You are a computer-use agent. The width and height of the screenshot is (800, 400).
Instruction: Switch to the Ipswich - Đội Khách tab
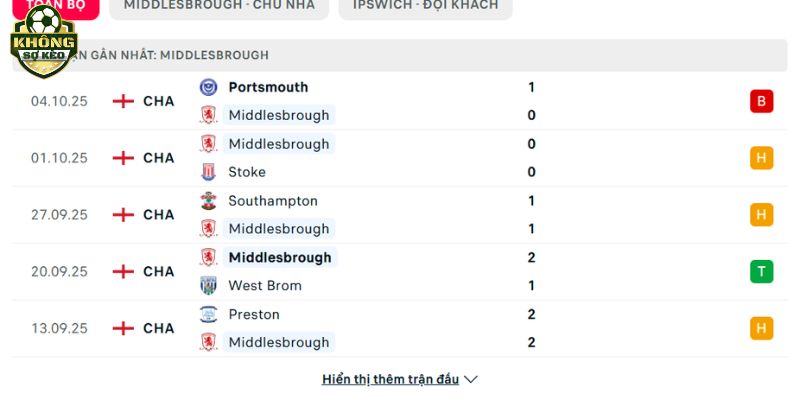pos(425,5)
